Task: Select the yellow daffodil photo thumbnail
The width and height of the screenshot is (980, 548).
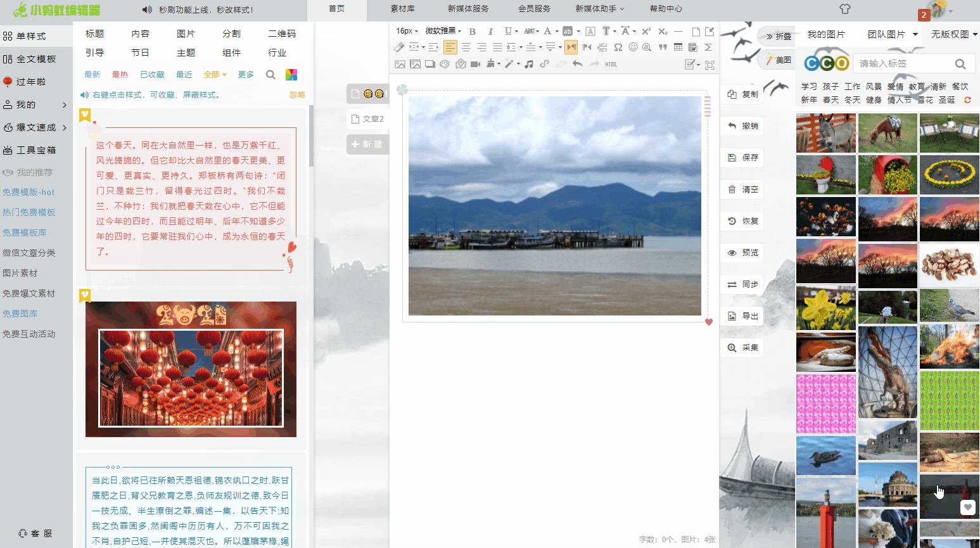Action: 826,307
